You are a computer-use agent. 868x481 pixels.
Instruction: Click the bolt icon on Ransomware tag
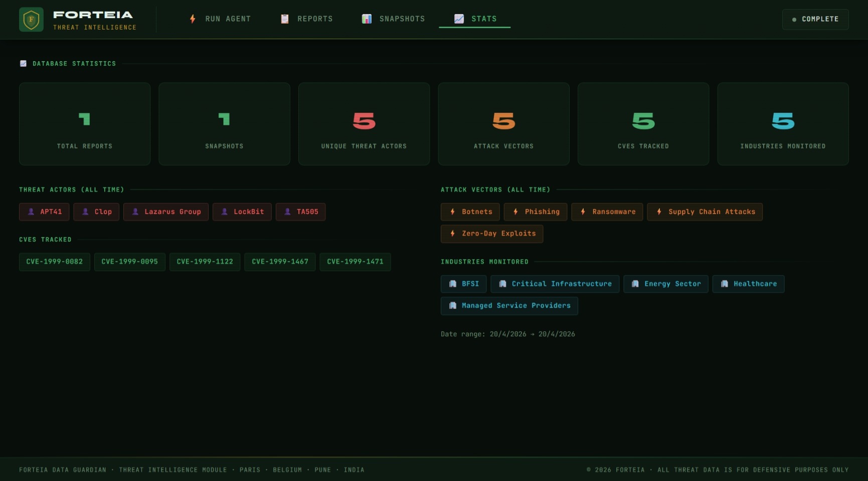583,212
